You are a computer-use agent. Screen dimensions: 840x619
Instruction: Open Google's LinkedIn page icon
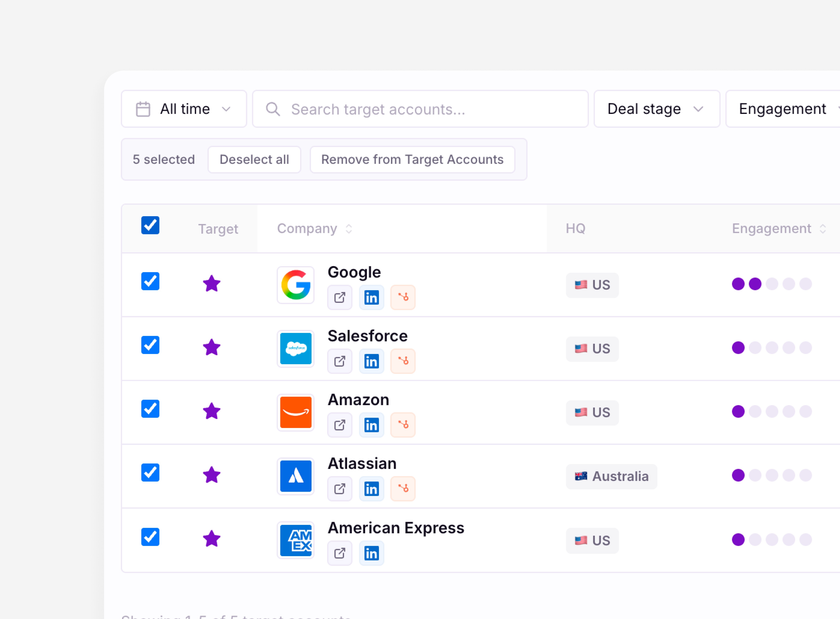(372, 298)
